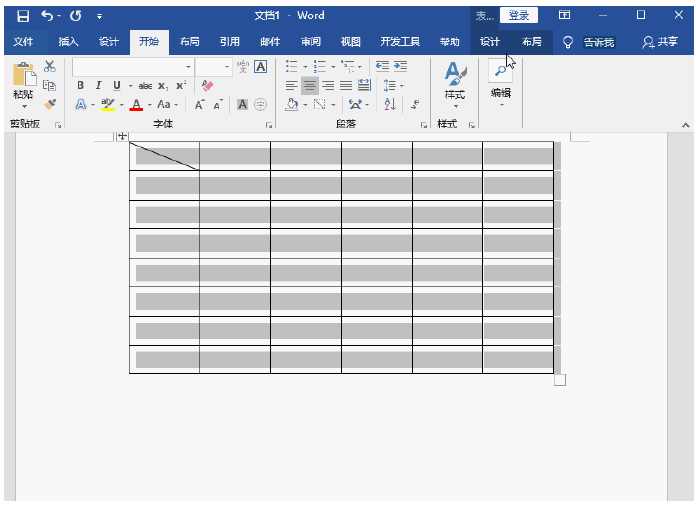696x506 pixels.
Task: Click the enclosed character icon
Action: pos(261,105)
